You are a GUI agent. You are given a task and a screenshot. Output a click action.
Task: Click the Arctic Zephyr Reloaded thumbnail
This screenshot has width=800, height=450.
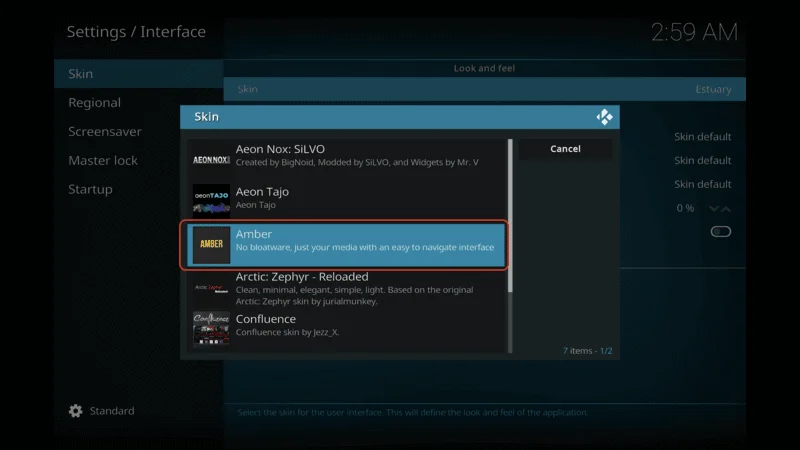211,288
